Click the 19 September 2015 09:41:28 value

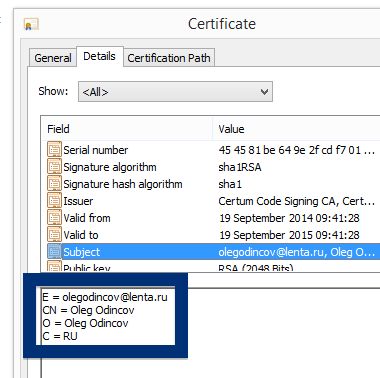[289, 235]
